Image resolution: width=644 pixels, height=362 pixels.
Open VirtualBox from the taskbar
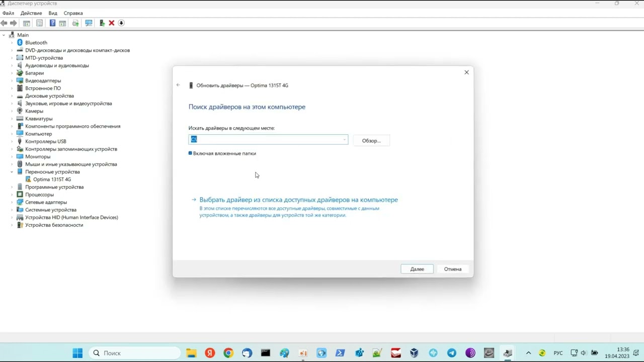pyautogui.click(x=414, y=353)
